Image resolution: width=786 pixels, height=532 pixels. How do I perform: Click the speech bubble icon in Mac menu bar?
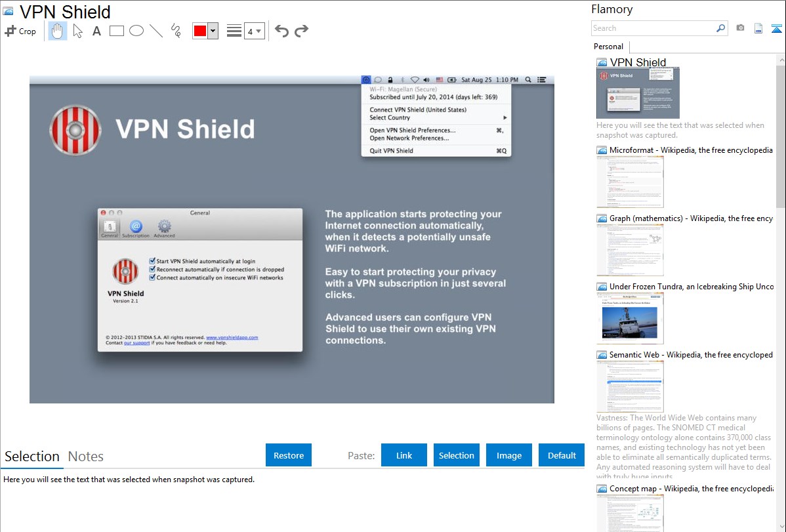[x=378, y=80]
